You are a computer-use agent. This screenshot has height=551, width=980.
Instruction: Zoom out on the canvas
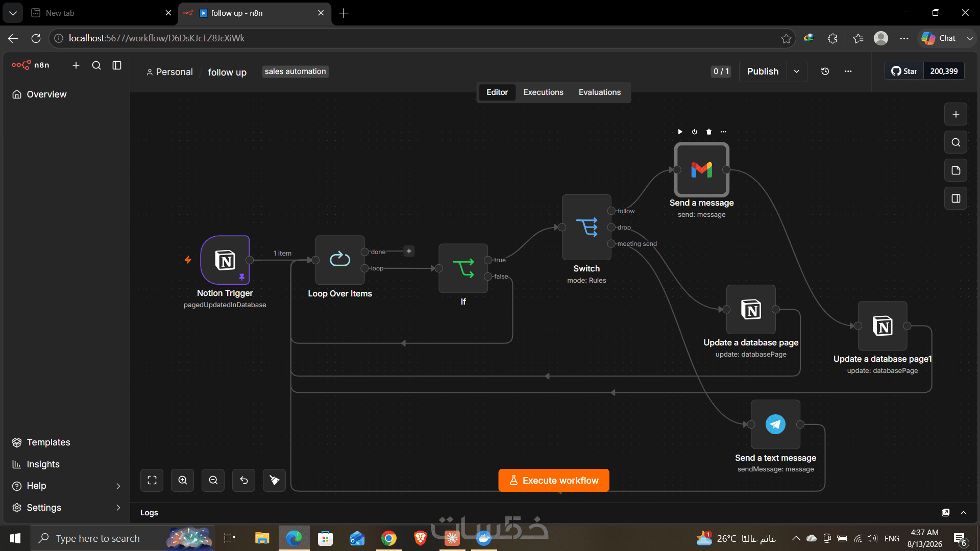coord(213,480)
